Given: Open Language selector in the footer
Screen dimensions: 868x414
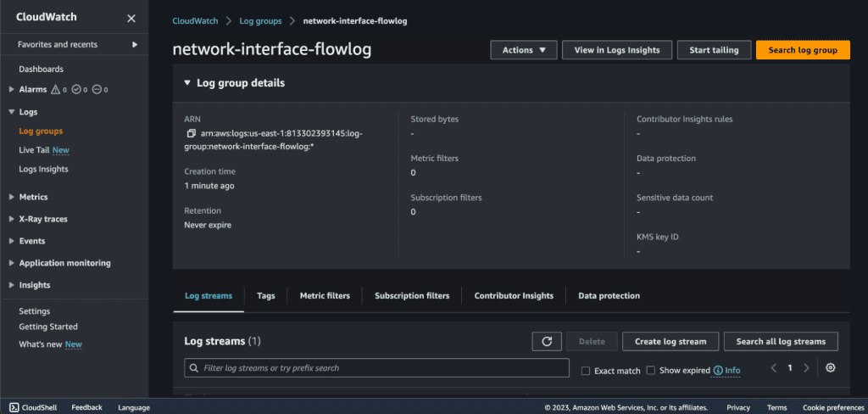Looking at the screenshot, I should (134, 407).
